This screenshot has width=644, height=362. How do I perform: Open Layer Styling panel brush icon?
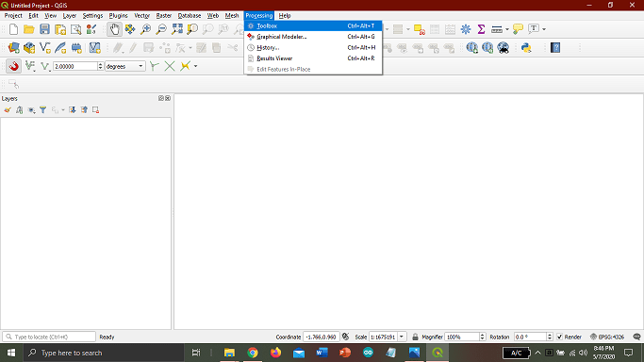pos(8,110)
